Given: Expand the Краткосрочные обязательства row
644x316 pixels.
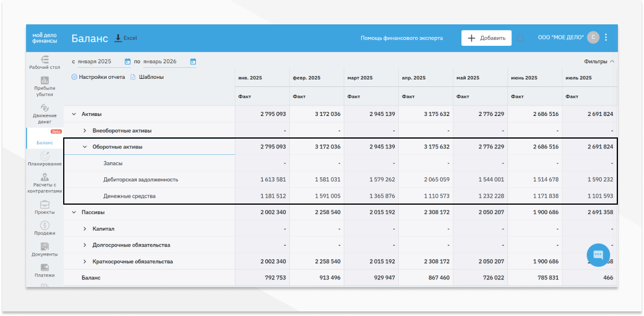Looking at the screenshot, I should (x=85, y=261).
